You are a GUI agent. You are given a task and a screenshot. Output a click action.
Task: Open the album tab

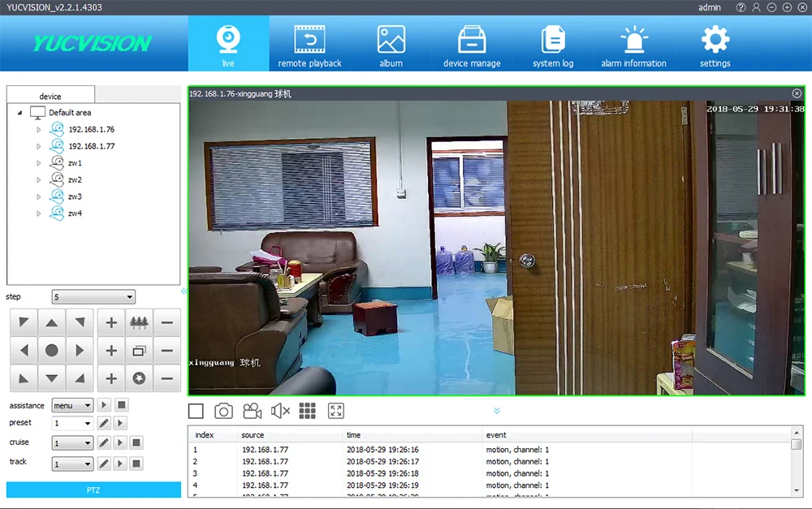391,44
